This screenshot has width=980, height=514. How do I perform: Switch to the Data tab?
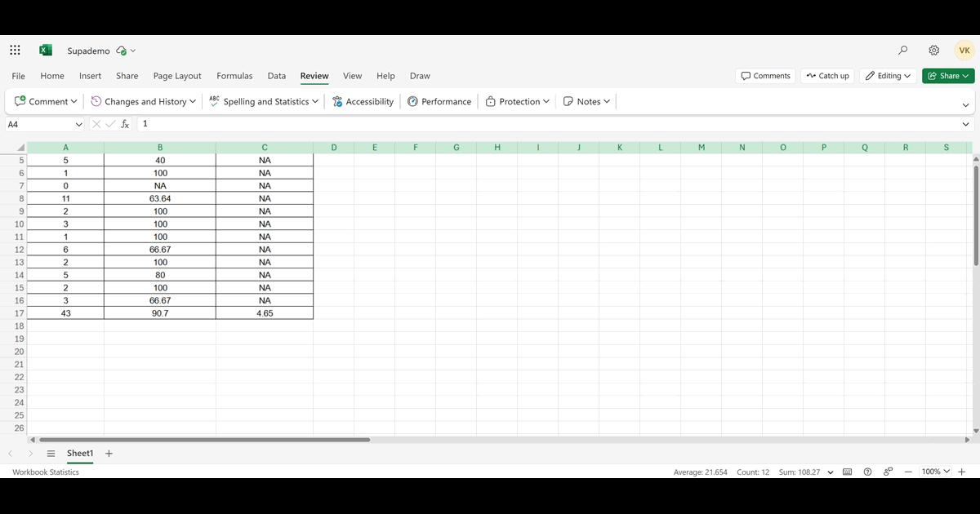pyautogui.click(x=277, y=76)
